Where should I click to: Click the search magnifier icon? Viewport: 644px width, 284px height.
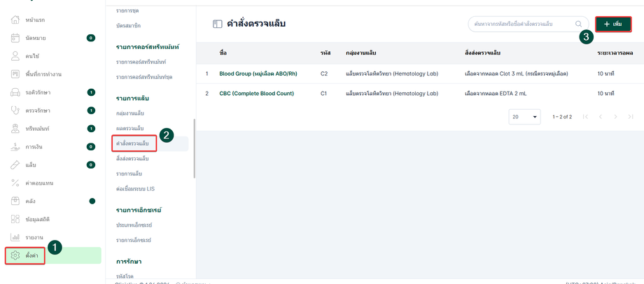(x=578, y=24)
